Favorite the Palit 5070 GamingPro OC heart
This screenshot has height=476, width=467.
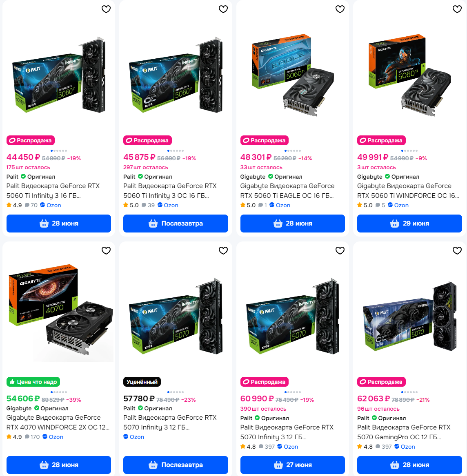coord(457,250)
